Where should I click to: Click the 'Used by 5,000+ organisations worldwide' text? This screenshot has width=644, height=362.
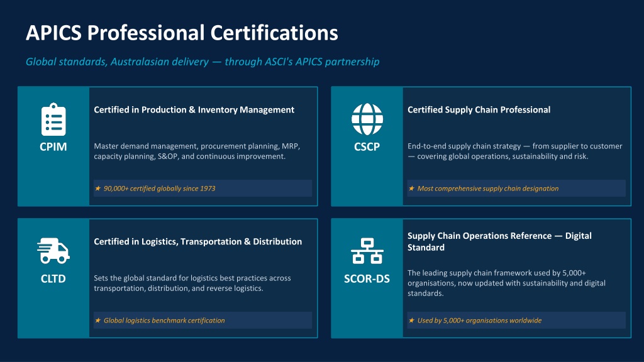479,320
